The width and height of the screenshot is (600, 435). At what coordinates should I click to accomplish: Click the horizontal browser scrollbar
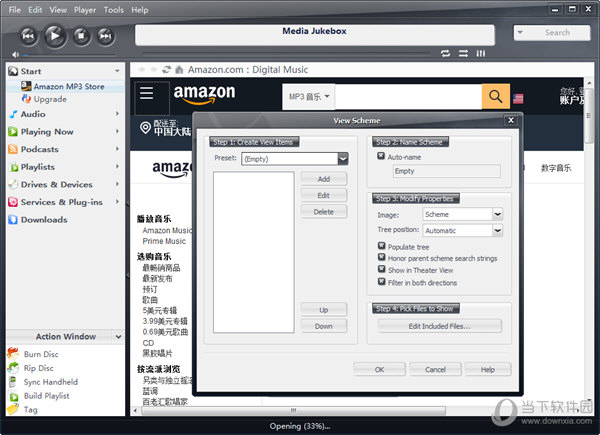[293, 411]
